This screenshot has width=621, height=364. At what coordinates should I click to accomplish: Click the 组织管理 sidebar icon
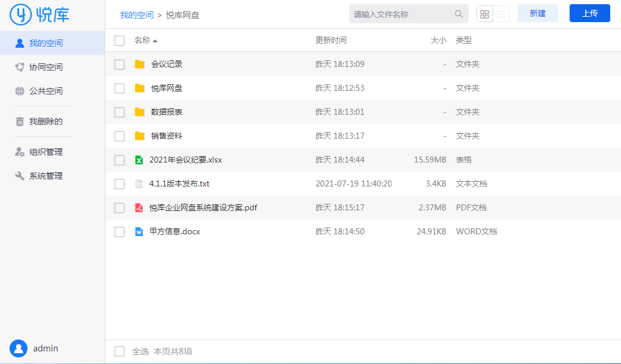click(19, 152)
